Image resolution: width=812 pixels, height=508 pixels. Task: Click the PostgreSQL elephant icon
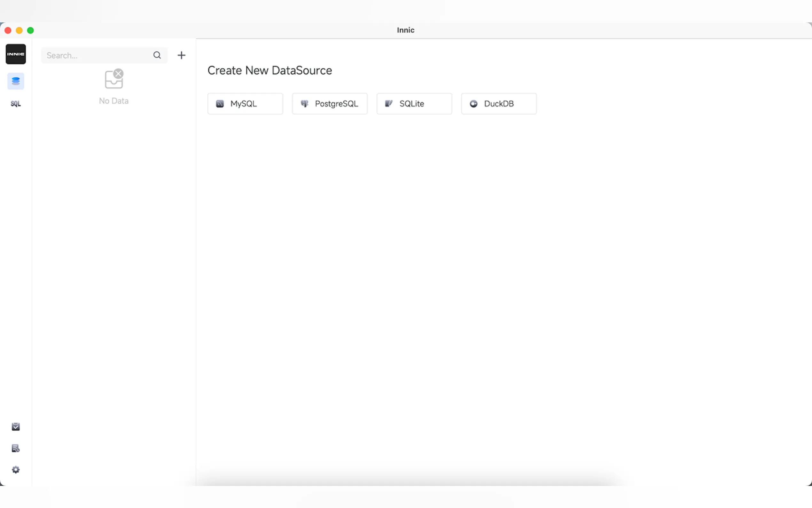pyautogui.click(x=304, y=104)
